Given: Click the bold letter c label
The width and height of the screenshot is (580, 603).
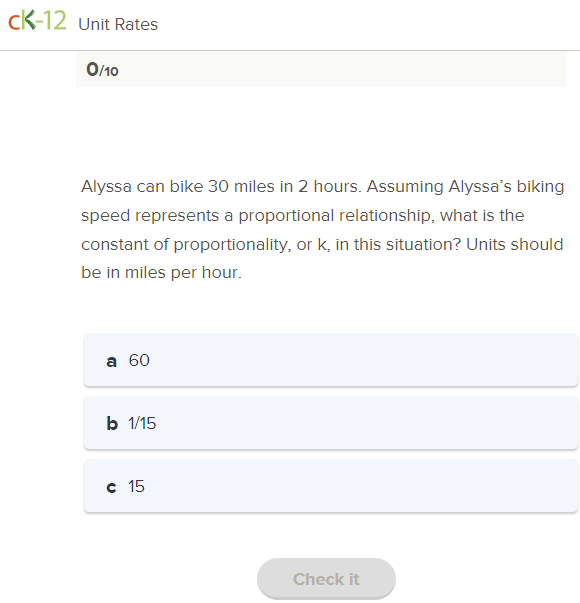Looking at the screenshot, I should [x=111, y=487].
